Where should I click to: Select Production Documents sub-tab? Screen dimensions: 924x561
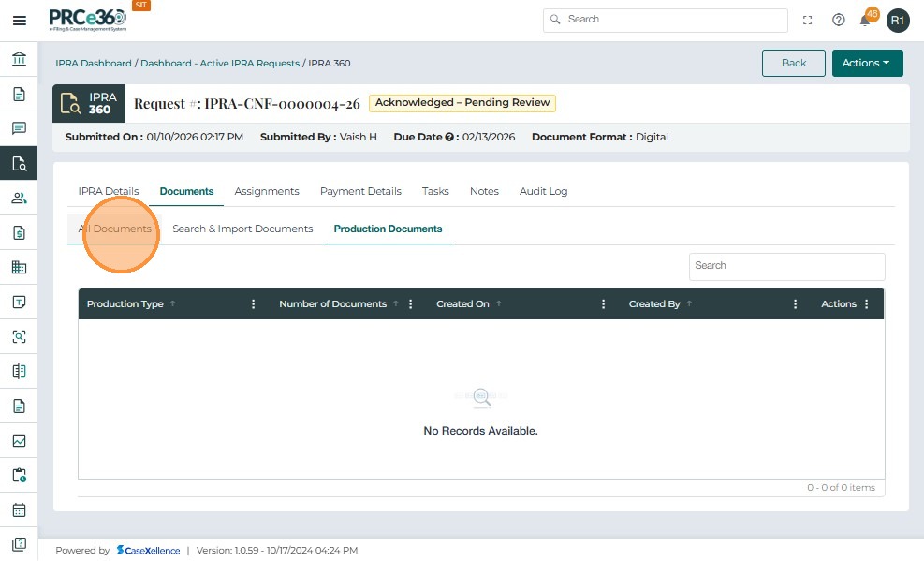[388, 229]
